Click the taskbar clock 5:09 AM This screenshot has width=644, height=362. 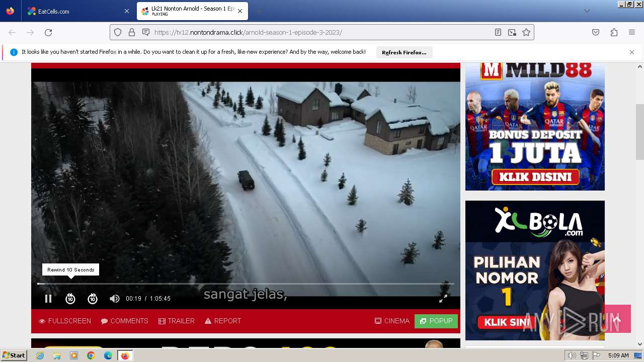[x=618, y=355]
